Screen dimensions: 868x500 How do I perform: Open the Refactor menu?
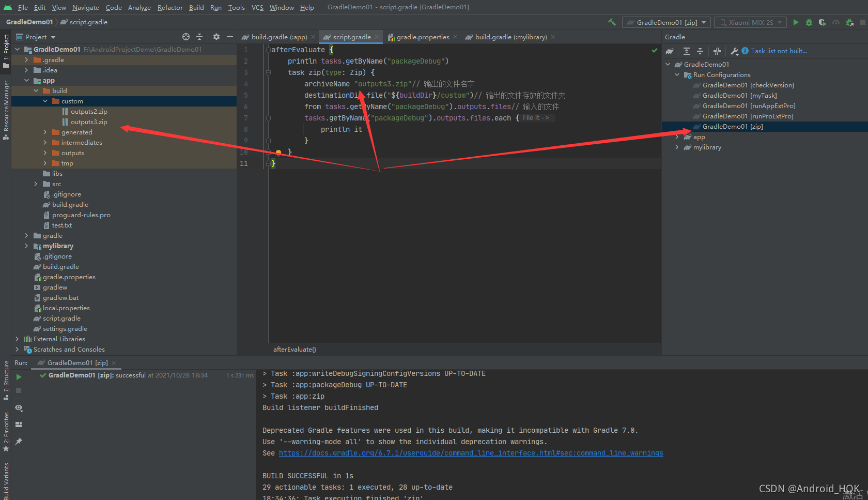170,7
